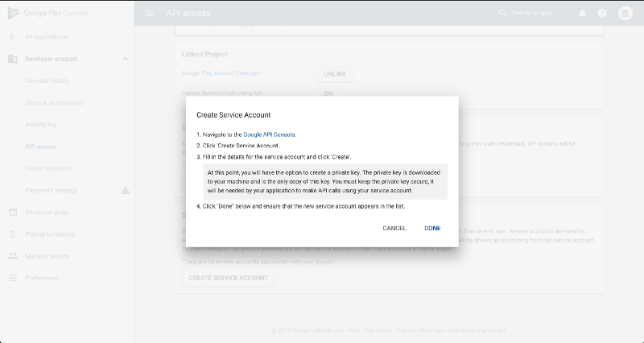644x343 pixels.
Task: Open the Mobile app footer link
Action: click(x=330, y=330)
